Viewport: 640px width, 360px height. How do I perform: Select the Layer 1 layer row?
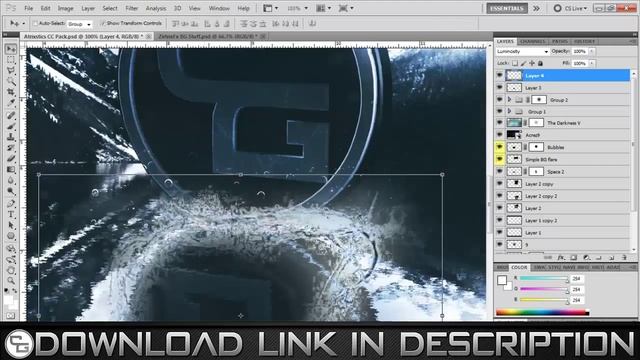coord(563,232)
